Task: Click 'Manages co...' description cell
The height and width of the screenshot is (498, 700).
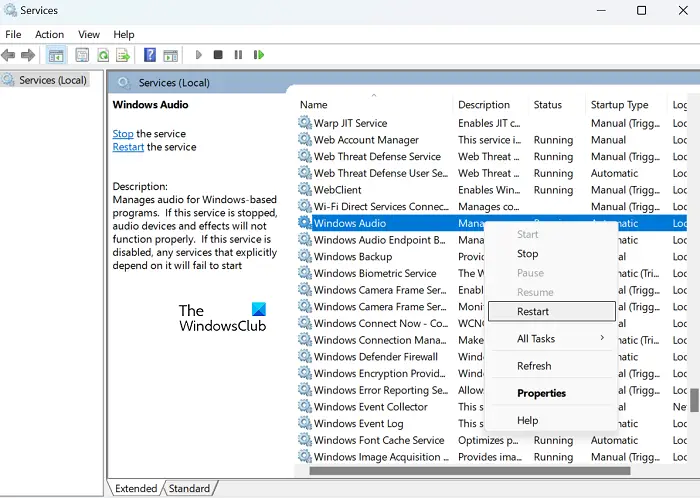Action: (x=488, y=207)
